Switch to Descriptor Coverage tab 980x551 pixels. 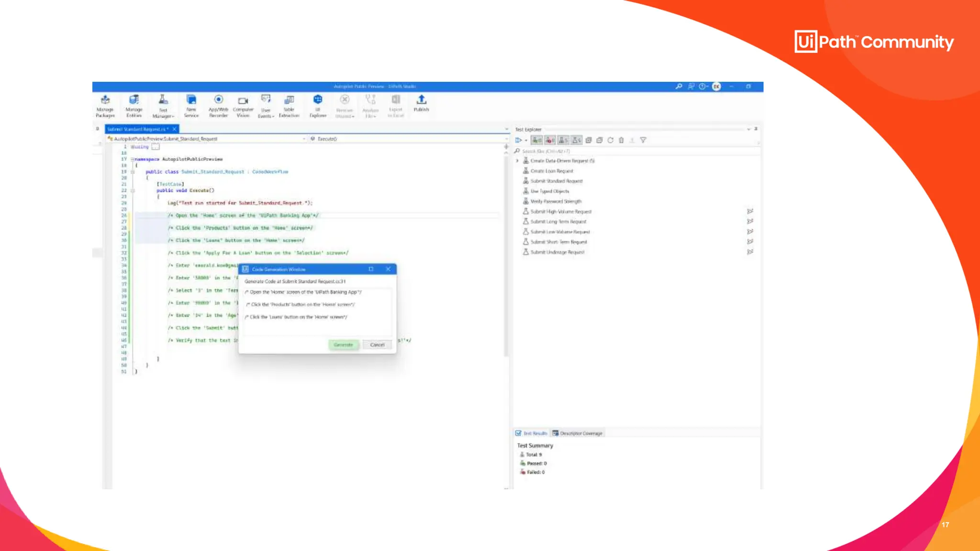click(578, 433)
